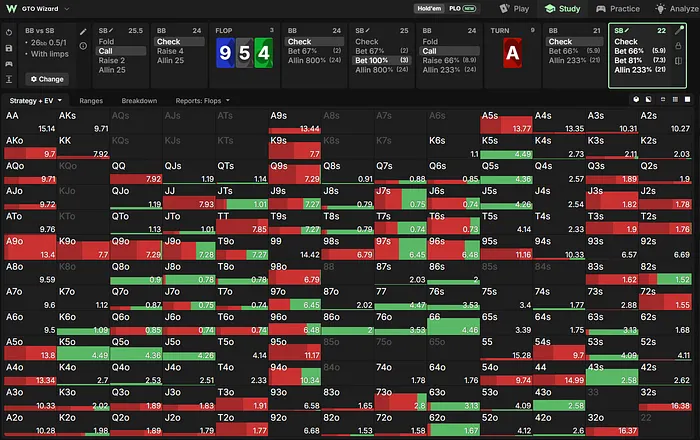Open the Strategy + EV dropdown

(36, 101)
